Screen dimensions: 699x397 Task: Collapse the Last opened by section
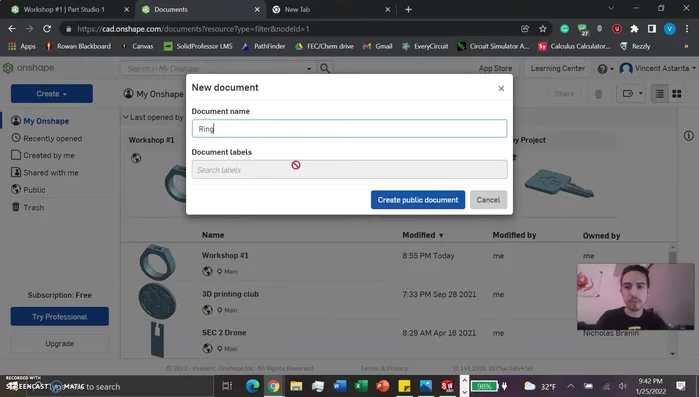(126, 117)
